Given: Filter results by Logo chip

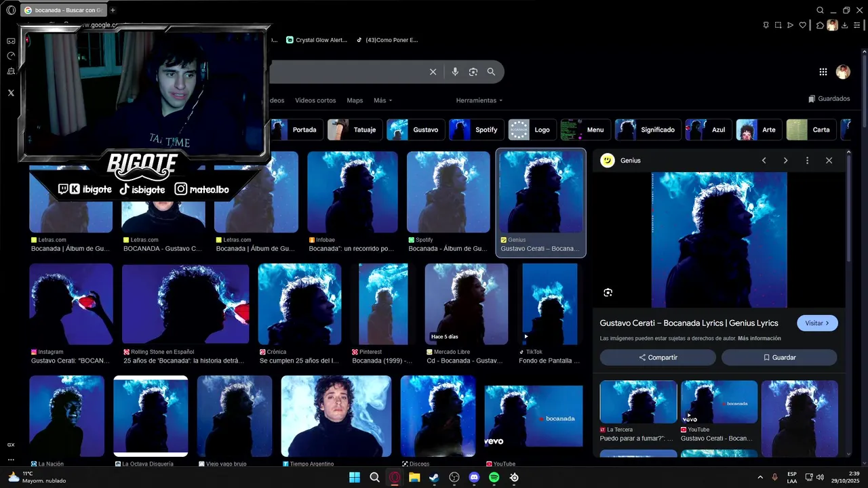Looking at the screenshot, I should (x=532, y=129).
